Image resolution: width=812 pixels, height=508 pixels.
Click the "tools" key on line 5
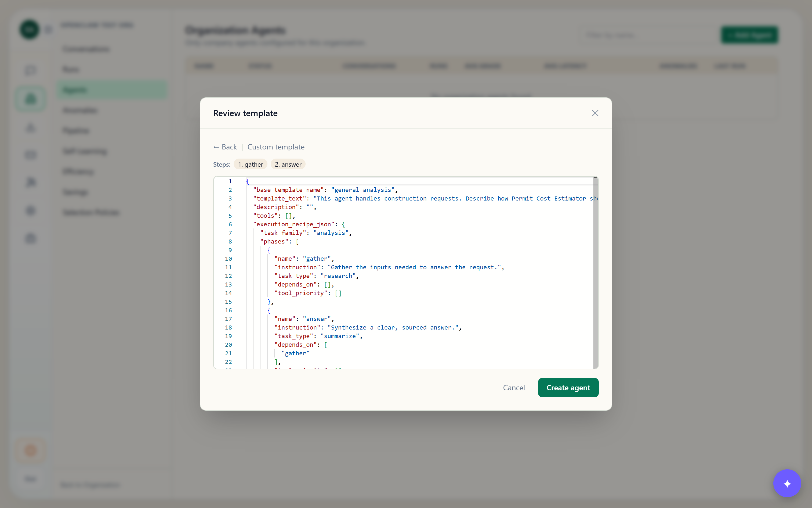coord(265,216)
